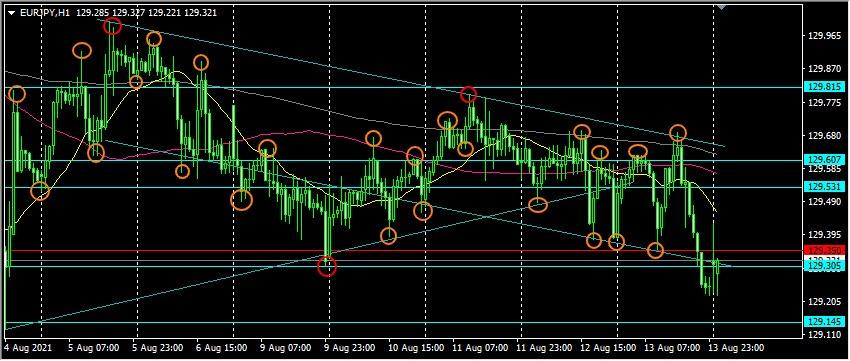Select the chart shift triangle on top edge

click(x=721, y=6)
